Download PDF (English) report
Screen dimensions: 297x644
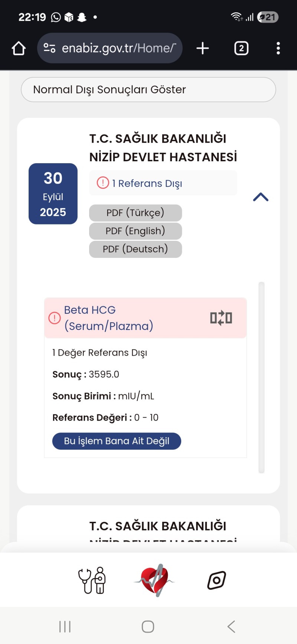pyautogui.click(x=136, y=231)
